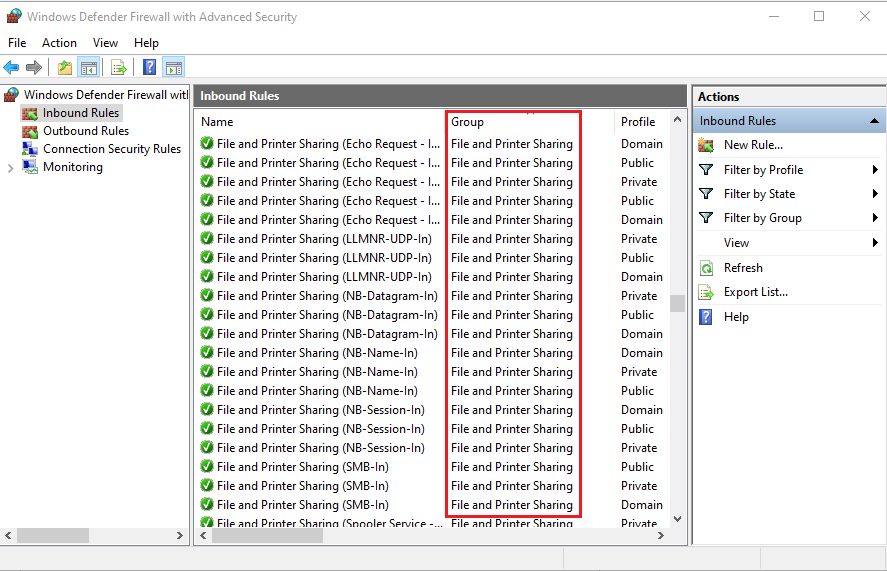
Task: Open Connection Security Rules node
Action: pos(111,149)
